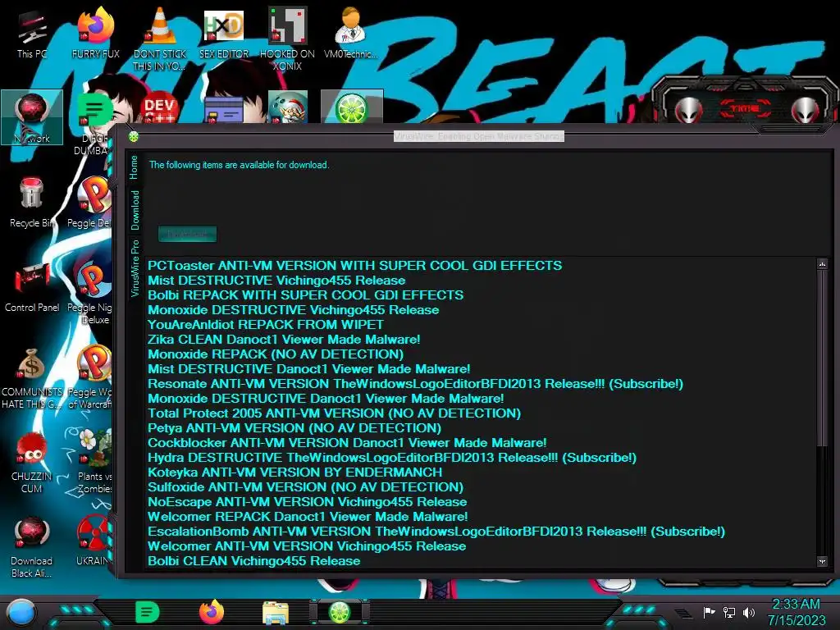Select Monoxide REPACK (NO AV DETECTION)

coord(276,354)
